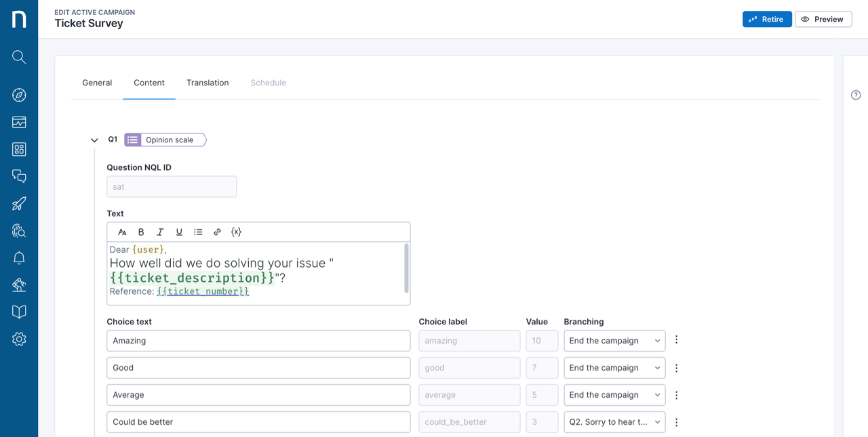The image size is (868, 437).
Task: Switch to the Translation tab
Action: tap(208, 83)
